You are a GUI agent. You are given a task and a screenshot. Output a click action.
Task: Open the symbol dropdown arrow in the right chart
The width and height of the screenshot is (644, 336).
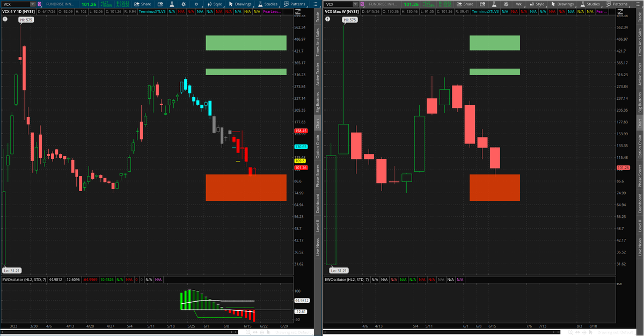click(x=355, y=4)
